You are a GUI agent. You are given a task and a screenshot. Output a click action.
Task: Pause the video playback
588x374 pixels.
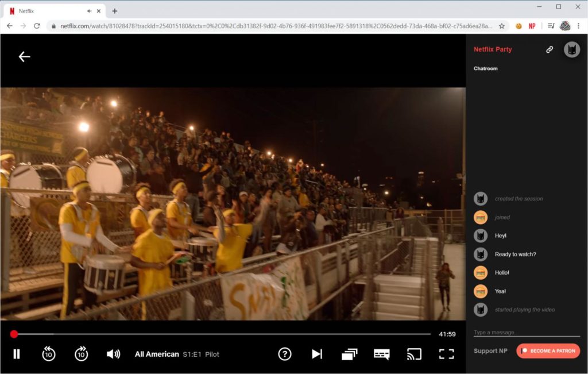(17, 354)
